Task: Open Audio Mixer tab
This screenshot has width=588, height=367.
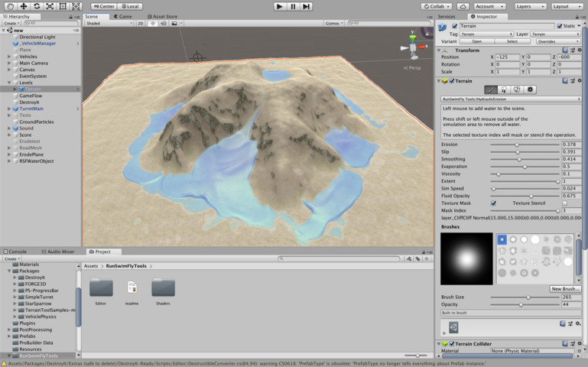Action: pyautogui.click(x=58, y=252)
